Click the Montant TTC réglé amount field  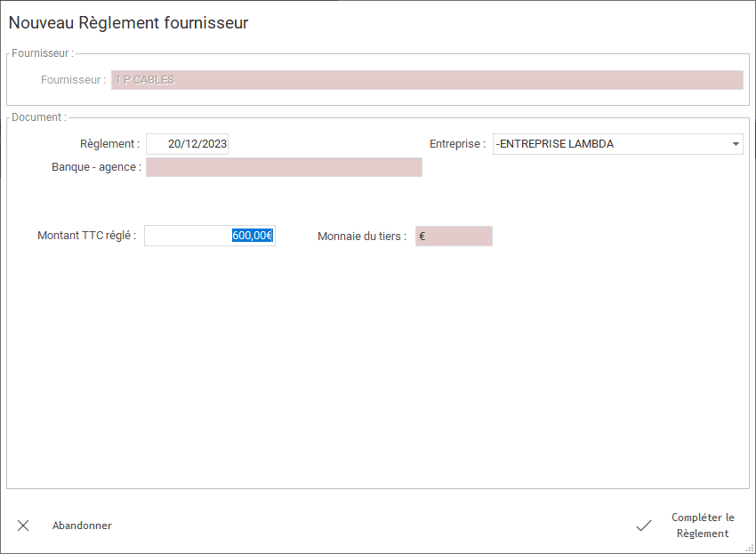(210, 236)
